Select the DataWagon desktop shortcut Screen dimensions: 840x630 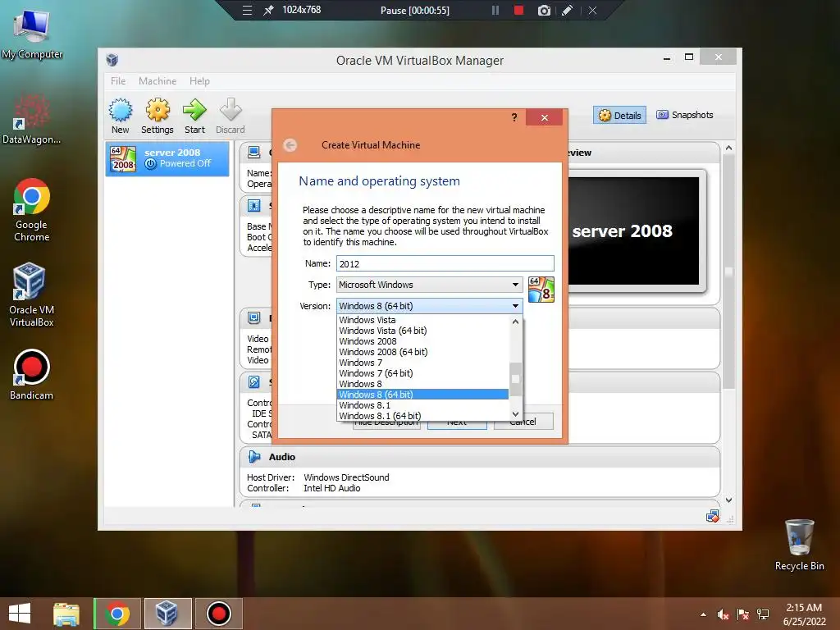31,119
